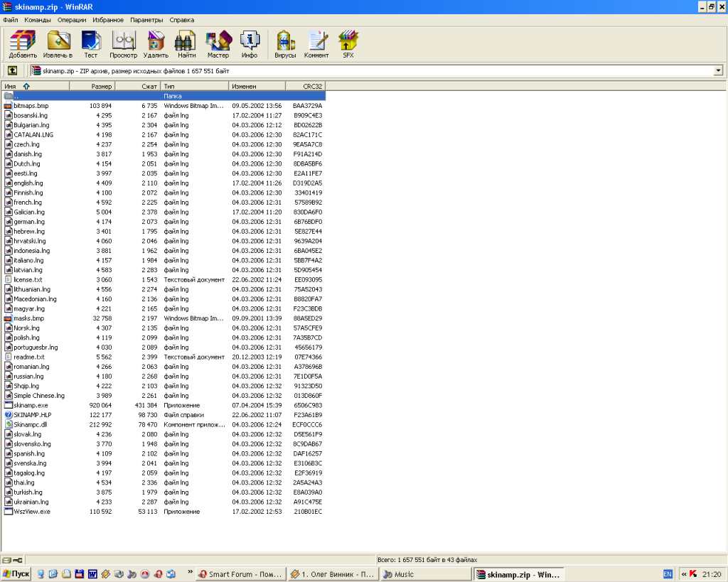Run the Вирусы (virus scan) tool
This screenshot has width=728, height=582.
tap(285, 44)
